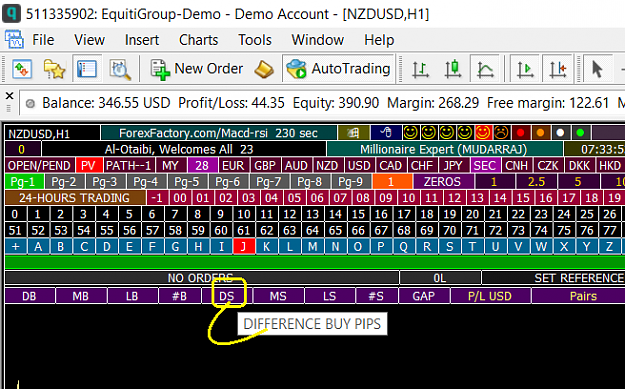Open the Insert menu
Screen dimensions: 625x389
pyautogui.click(x=142, y=40)
